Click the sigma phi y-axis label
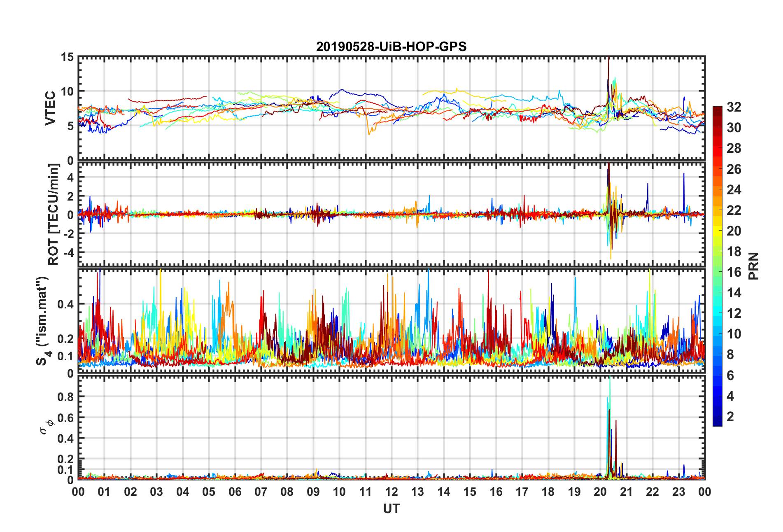The image size is (783, 532). click(45, 427)
